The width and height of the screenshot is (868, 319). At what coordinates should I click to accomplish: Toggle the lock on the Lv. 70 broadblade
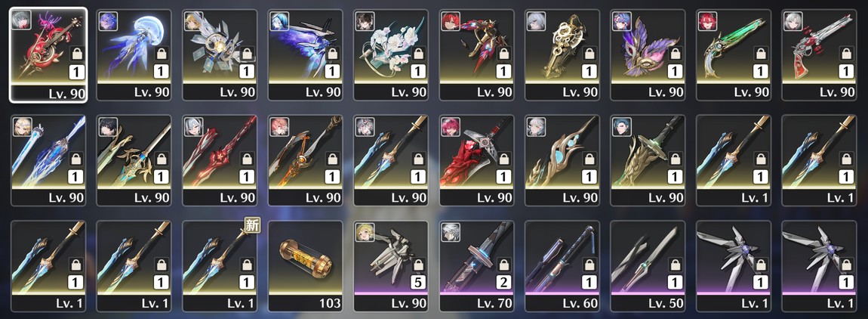[503, 265]
